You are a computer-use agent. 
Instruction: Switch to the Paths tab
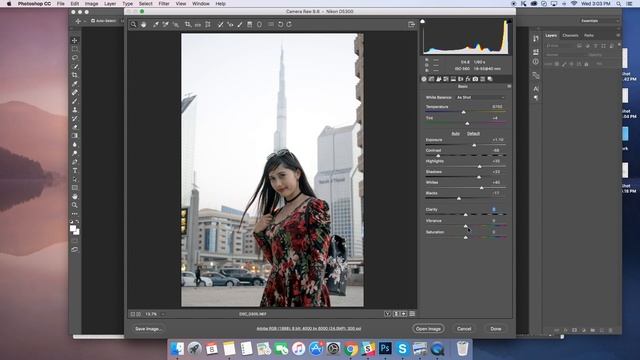(x=589, y=36)
